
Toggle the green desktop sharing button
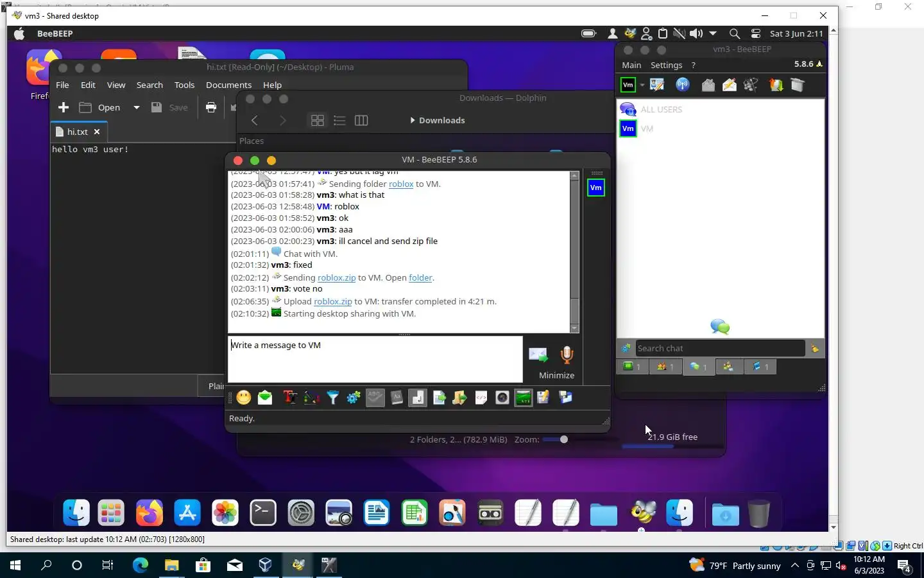[524, 398]
